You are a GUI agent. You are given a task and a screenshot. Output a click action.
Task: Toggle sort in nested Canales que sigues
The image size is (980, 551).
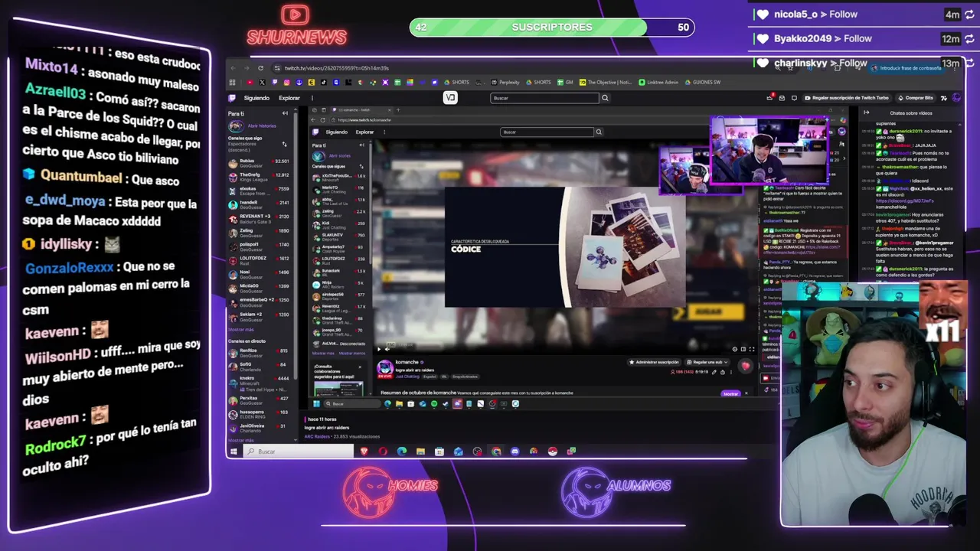362,165
